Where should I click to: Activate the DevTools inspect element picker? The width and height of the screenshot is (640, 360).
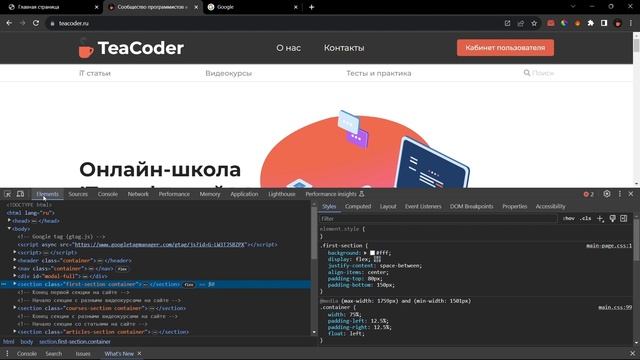point(7,194)
